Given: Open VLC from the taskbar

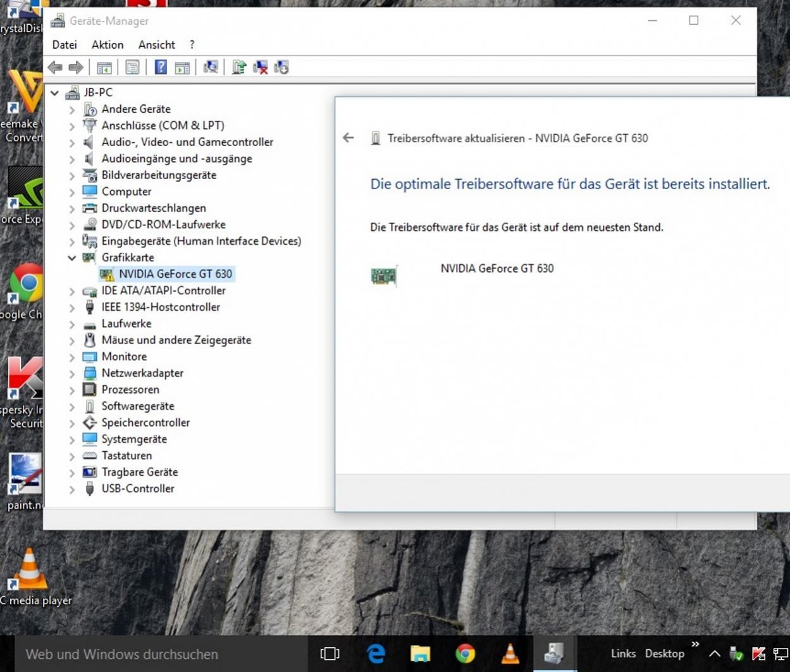Looking at the screenshot, I should (x=510, y=654).
